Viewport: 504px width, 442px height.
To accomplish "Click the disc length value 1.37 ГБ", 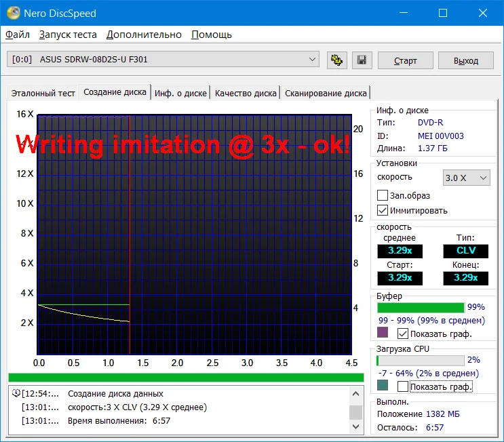I will [x=433, y=148].
